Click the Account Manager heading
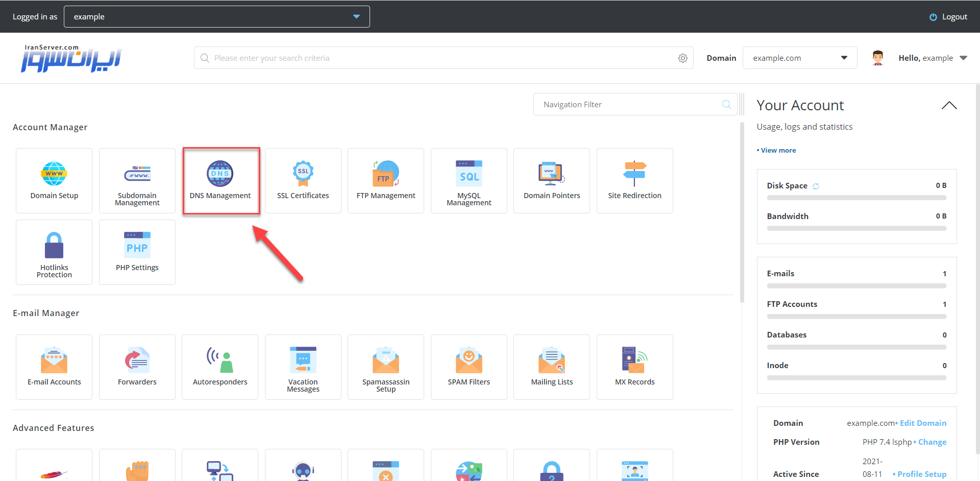The width and height of the screenshot is (980, 481). coord(50,128)
